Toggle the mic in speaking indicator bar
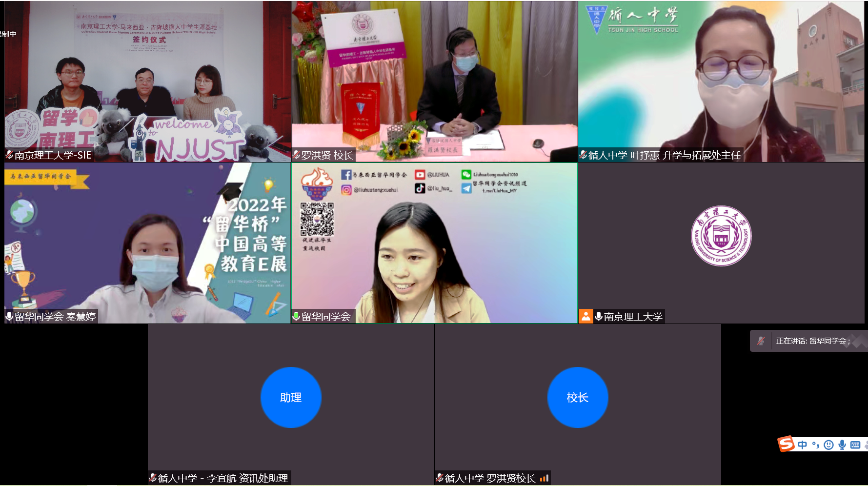Screen dimensions: 868x486 pyautogui.click(x=761, y=341)
